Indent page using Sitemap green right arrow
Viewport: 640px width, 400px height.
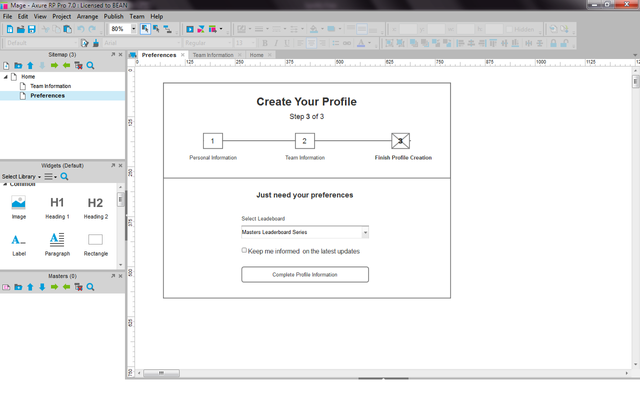click(54, 66)
